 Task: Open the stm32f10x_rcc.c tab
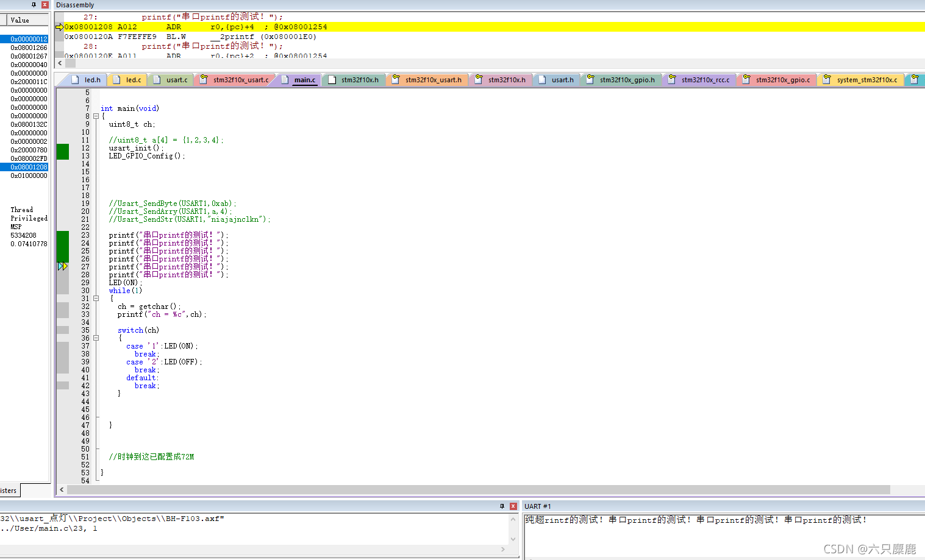700,80
